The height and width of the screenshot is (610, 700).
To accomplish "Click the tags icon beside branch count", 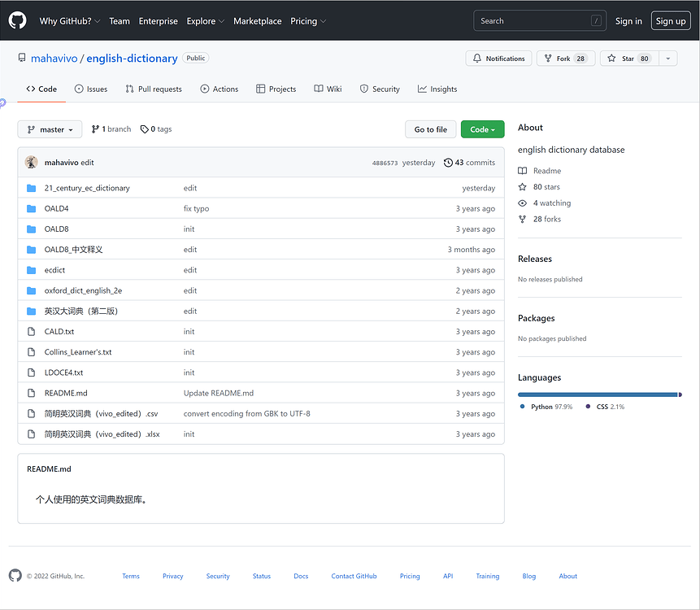I will pos(145,129).
